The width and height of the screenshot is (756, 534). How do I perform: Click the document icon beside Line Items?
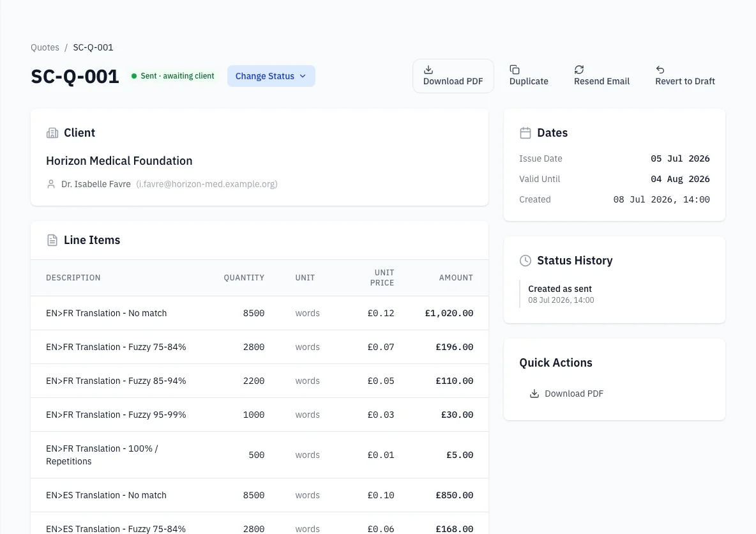[x=52, y=240]
